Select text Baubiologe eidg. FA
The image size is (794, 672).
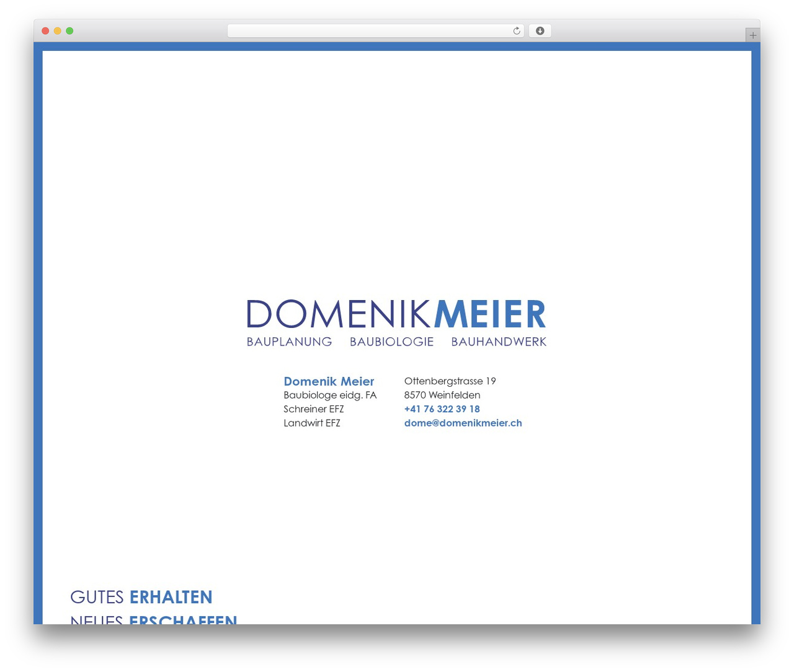click(x=330, y=395)
